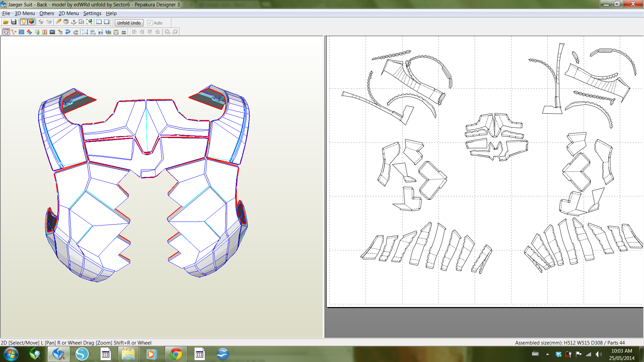This screenshot has width=644, height=362.
Task: Open the Help menu
Action: pyautogui.click(x=111, y=13)
